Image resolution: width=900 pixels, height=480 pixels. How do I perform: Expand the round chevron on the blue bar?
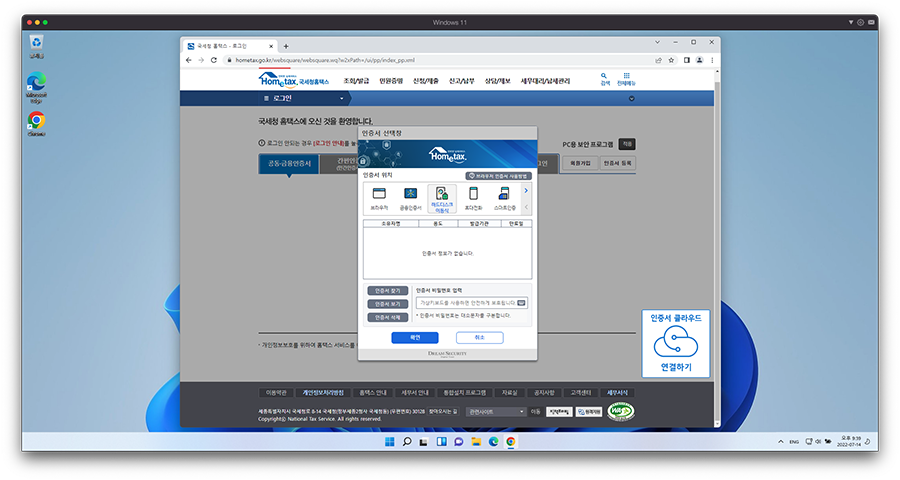[x=631, y=98]
